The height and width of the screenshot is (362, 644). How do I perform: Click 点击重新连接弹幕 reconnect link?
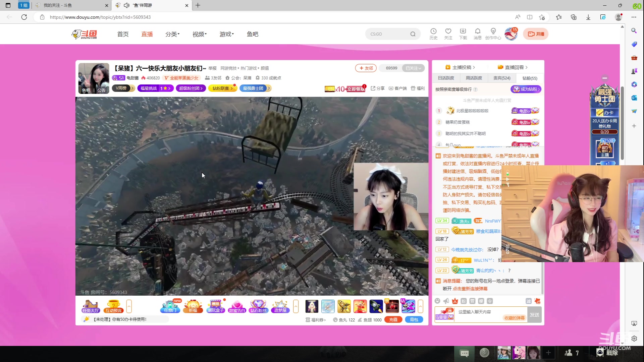pos(470,289)
